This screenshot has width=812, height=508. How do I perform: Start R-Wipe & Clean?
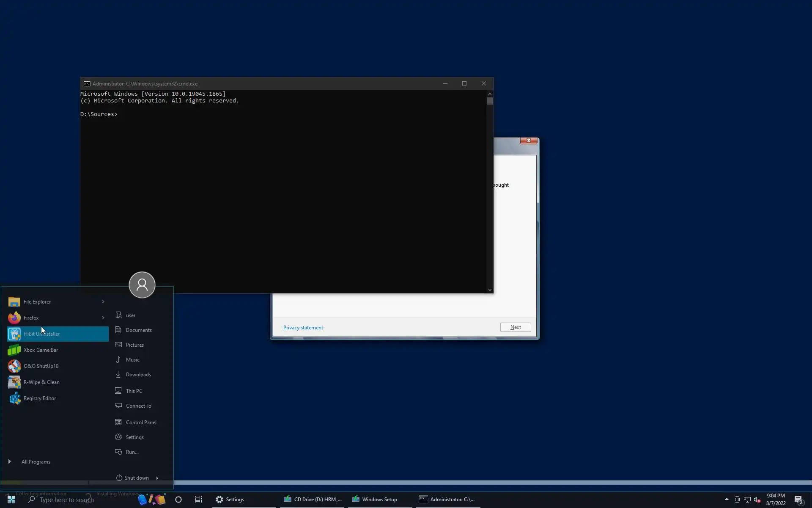(x=41, y=382)
